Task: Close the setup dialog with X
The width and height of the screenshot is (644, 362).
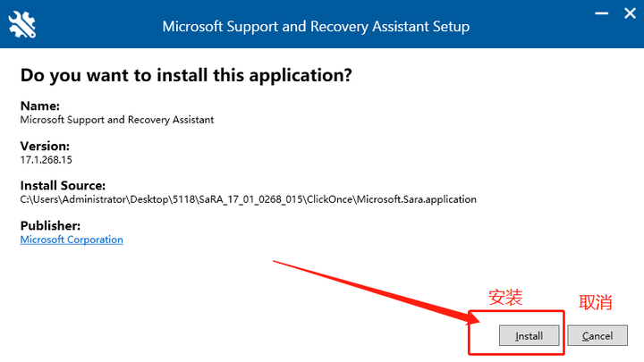Action: coord(628,15)
